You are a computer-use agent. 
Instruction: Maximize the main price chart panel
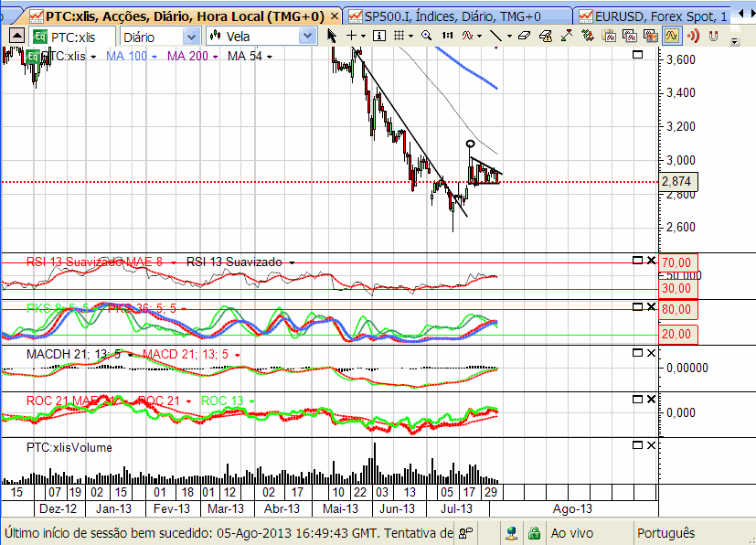click(637, 55)
